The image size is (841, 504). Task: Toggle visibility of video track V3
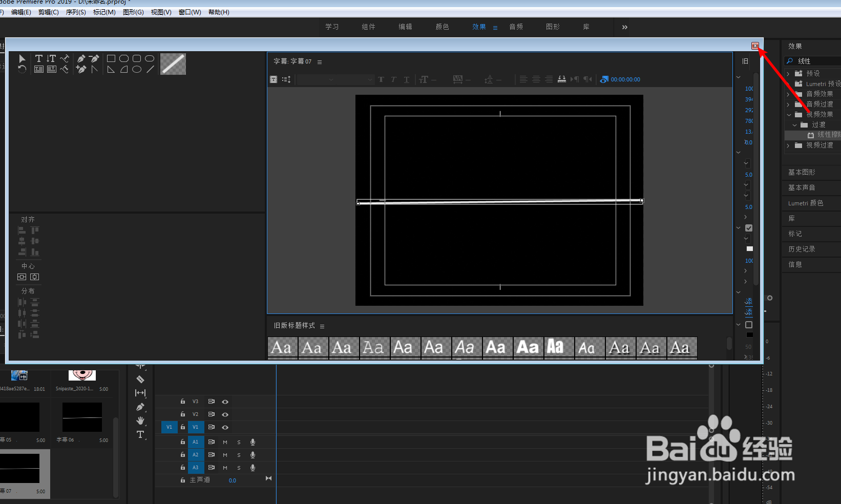click(225, 402)
